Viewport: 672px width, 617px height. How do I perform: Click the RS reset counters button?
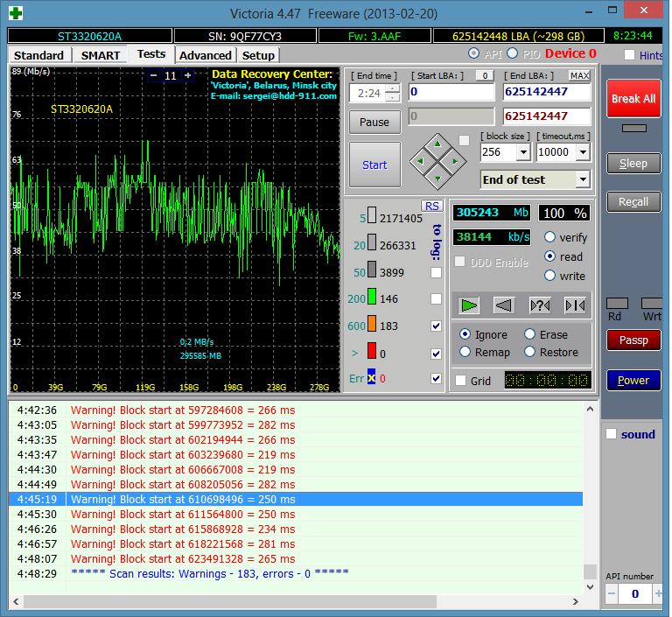tap(431, 206)
